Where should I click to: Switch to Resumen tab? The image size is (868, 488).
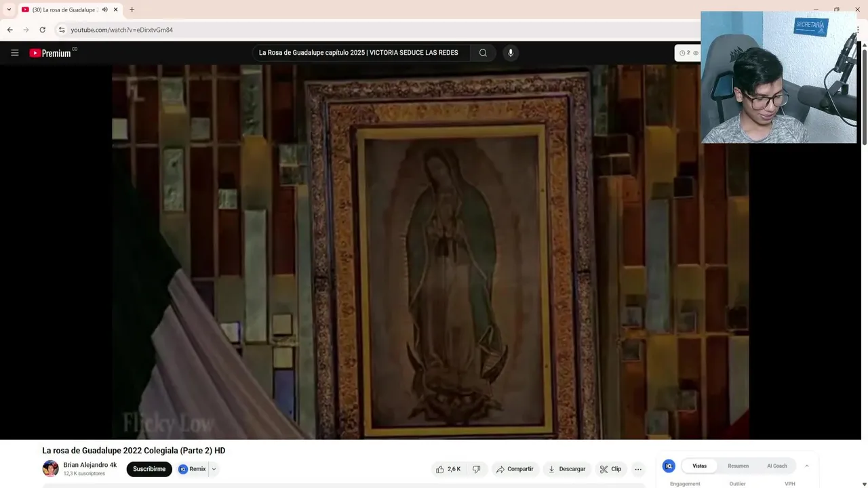tap(738, 466)
